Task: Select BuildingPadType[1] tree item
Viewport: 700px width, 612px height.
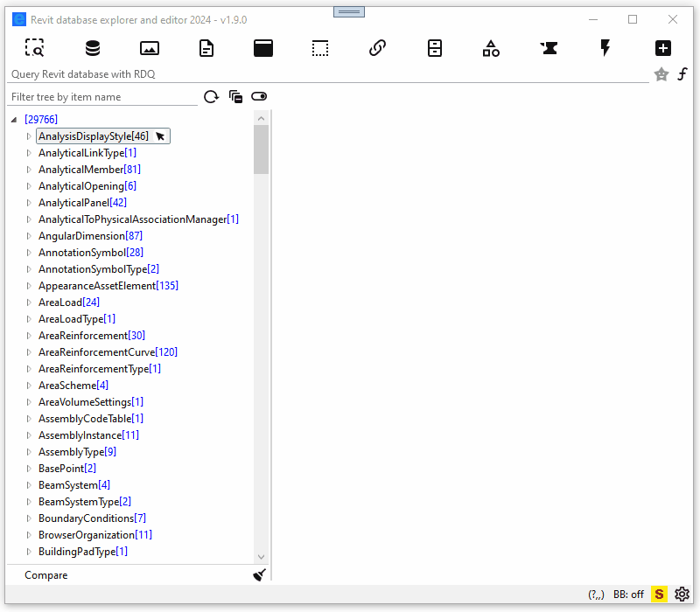Action: tap(83, 552)
